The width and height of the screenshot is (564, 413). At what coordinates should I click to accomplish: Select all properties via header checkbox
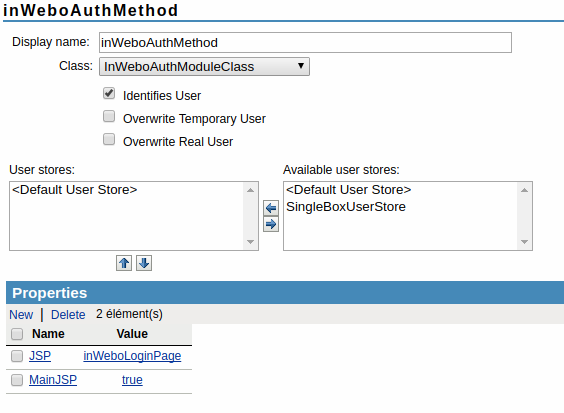17,334
